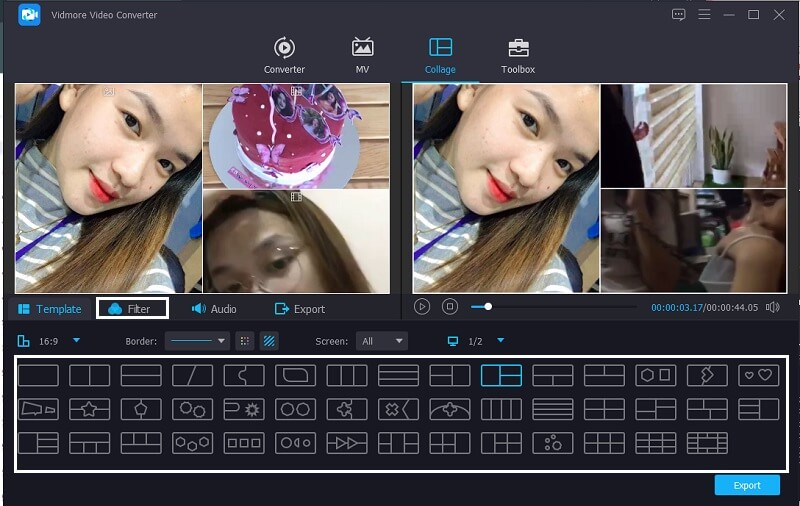Select the three vertical columns template
Image resolution: width=800 pixels, height=506 pixels.
click(347, 376)
